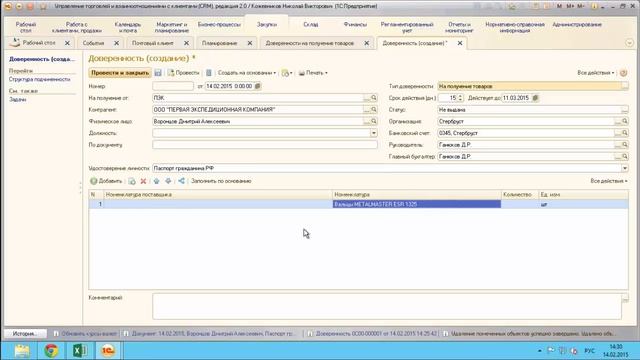
Task: Open selection ellipsis in Контрагент field
Action: point(367,110)
